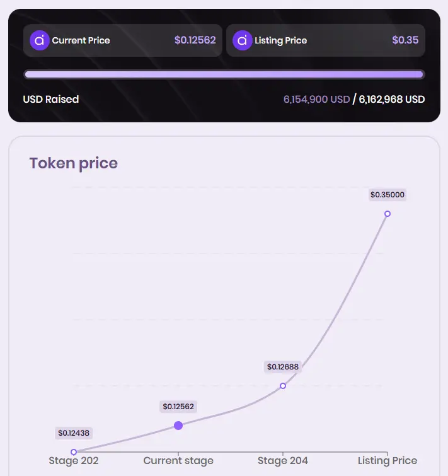The width and height of the screenshot is (448, 476).
Task: Click the $0.12562 chart price label
Action: 178,407
